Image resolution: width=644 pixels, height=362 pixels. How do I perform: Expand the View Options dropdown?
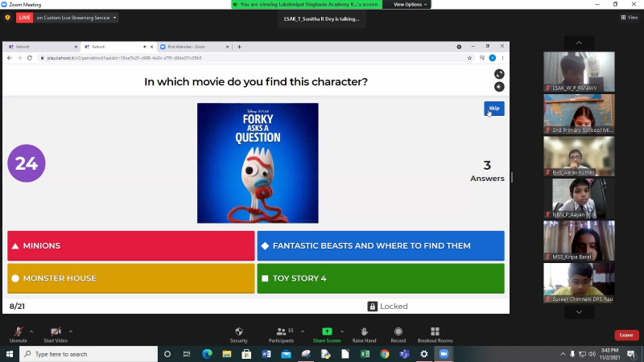coord(410,5)
